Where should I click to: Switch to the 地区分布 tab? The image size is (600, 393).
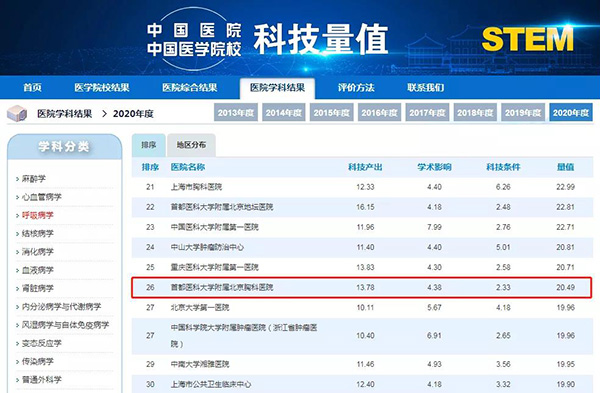pyautogui.click(x=191, y=145)
